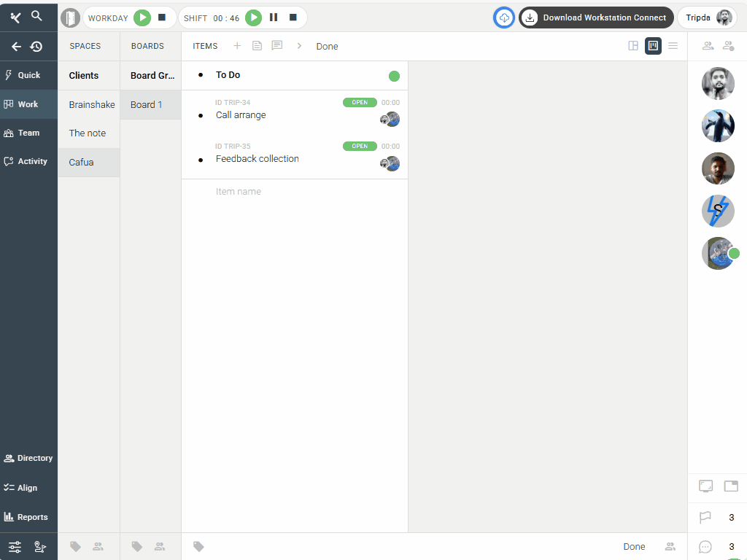
Task: Open the history clock icon
Action: click(x=36, y=47)
